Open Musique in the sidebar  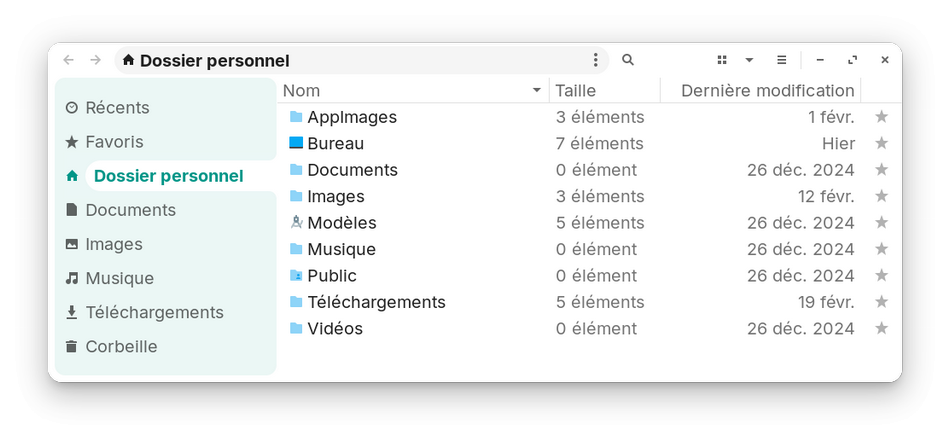(x=119, y=279)
